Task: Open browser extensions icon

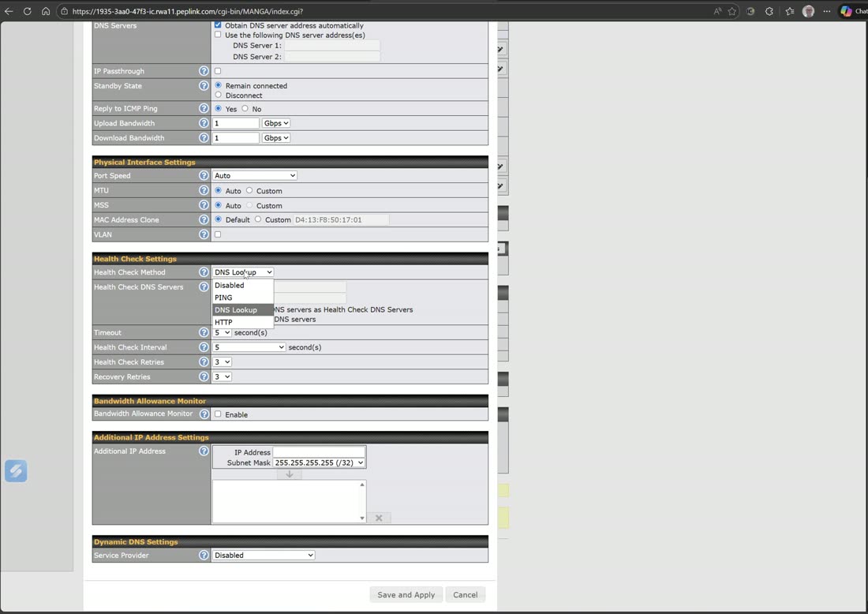Action: [769, 11]
